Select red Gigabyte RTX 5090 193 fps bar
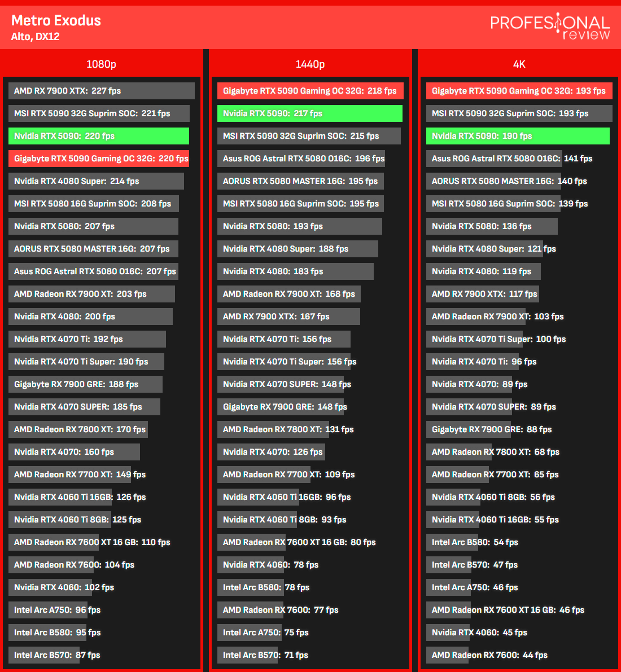Viewport: 621px width, 672px height. [x=519, y=91]
